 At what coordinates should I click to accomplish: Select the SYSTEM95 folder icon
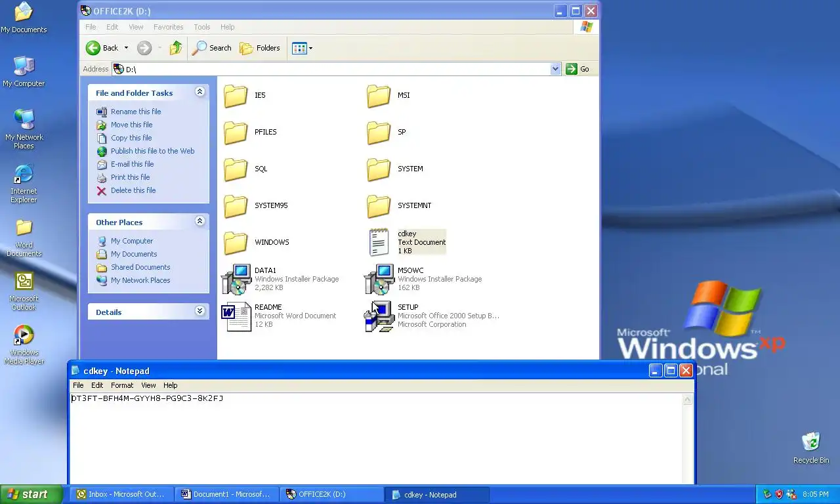(236, 206)
